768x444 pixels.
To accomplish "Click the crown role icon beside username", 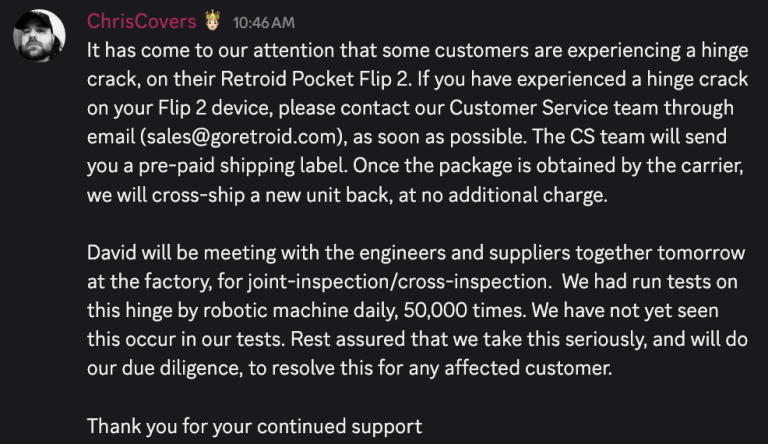I will coord(212,21).
